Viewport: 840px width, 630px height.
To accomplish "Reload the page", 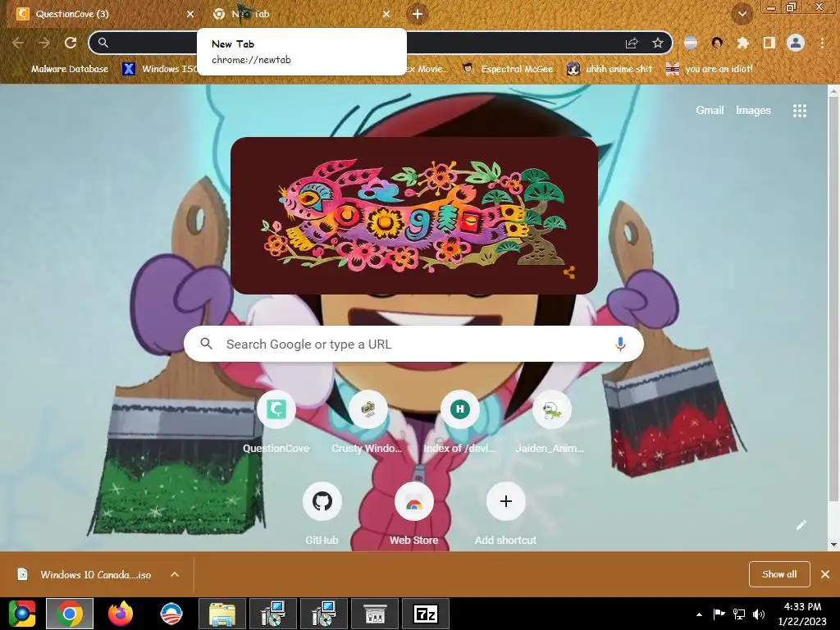I will click(71, 43).
